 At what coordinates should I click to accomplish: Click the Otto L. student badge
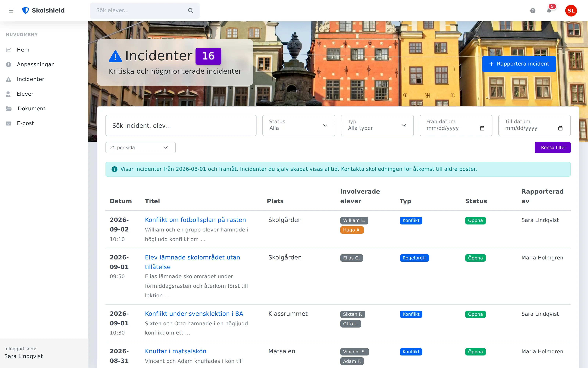pos(351,324)
